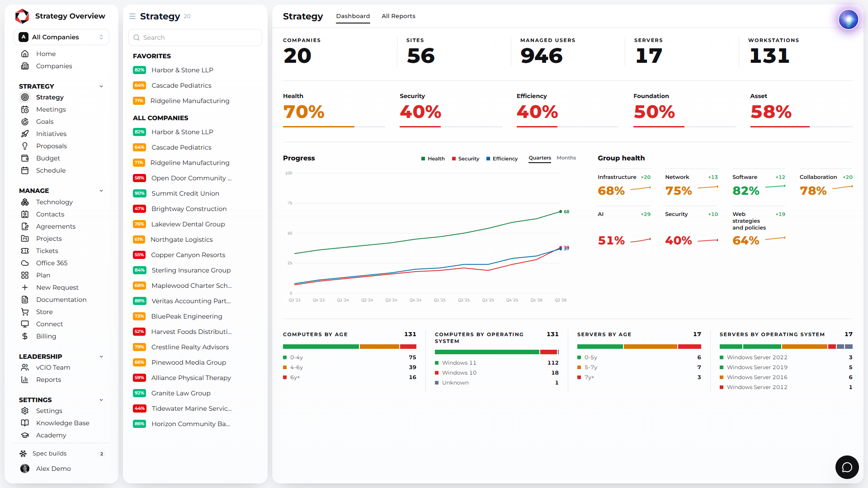Open Brightway Construction company
This screenshot has height=488, width=868.
pyautogui.click(x=195, y=209)
